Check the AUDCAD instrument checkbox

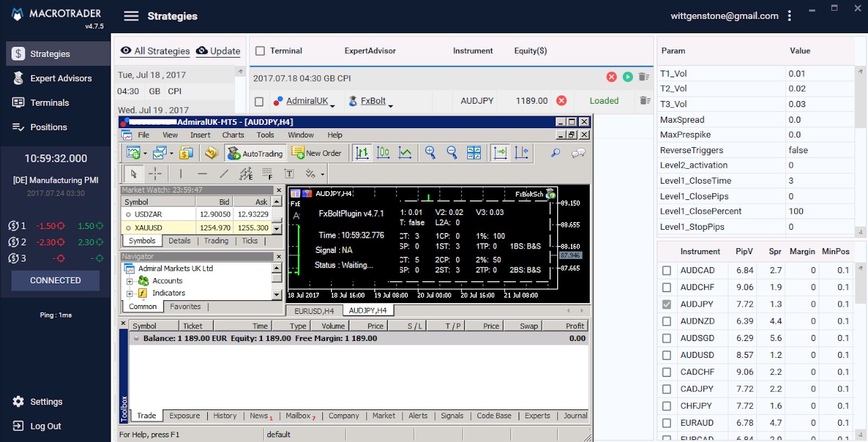667,270
